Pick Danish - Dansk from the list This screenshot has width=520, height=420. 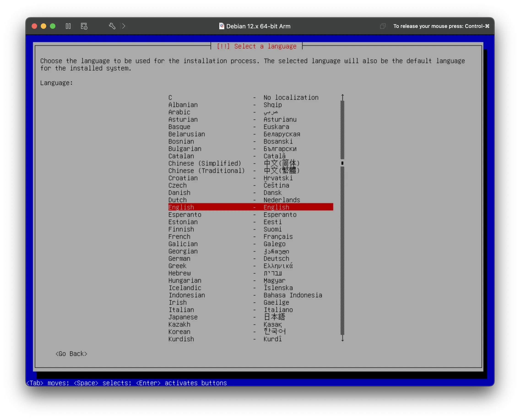[x=251, y=193]
